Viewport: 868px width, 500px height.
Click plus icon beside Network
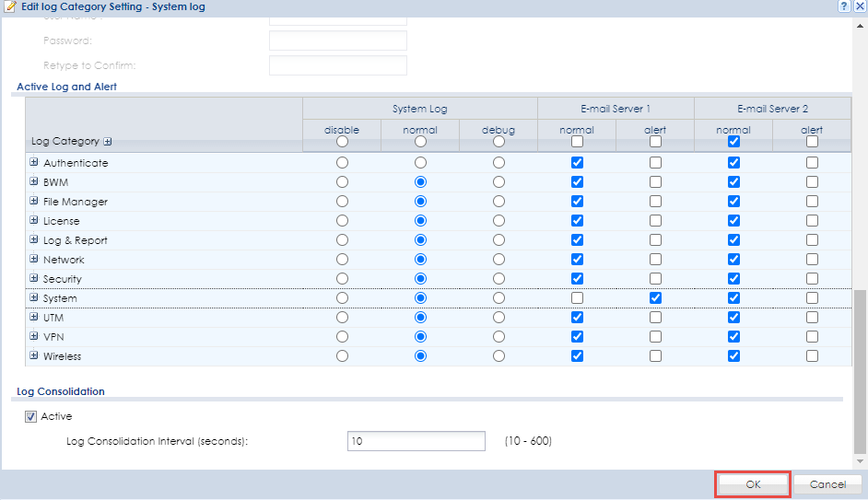[x=34, y=260]
